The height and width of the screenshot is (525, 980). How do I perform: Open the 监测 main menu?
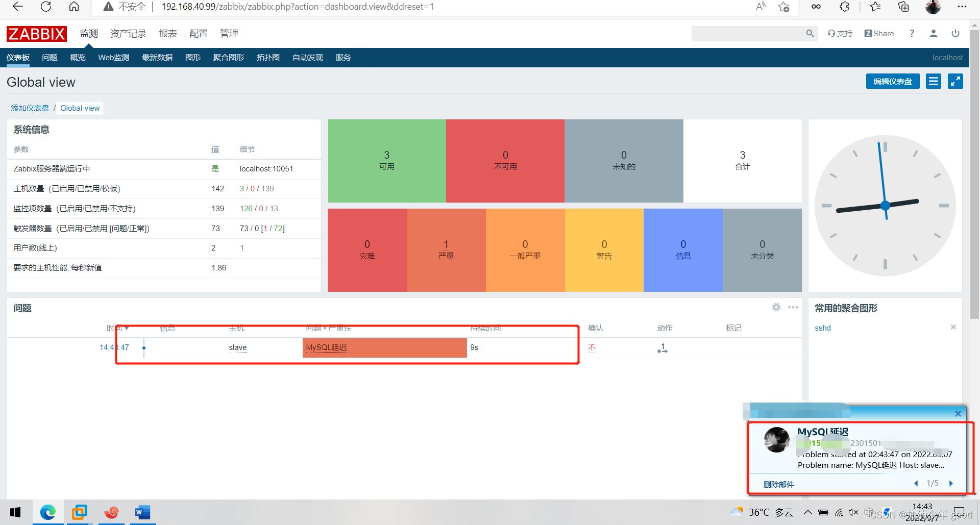pyautogui.click(x=89, y=34)
